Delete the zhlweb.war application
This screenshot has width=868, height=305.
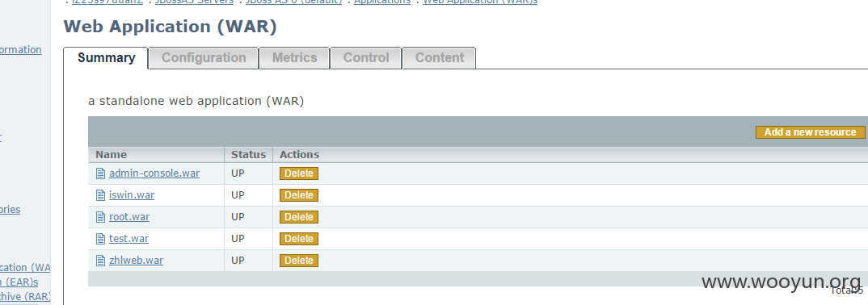[x=299, y=261]
